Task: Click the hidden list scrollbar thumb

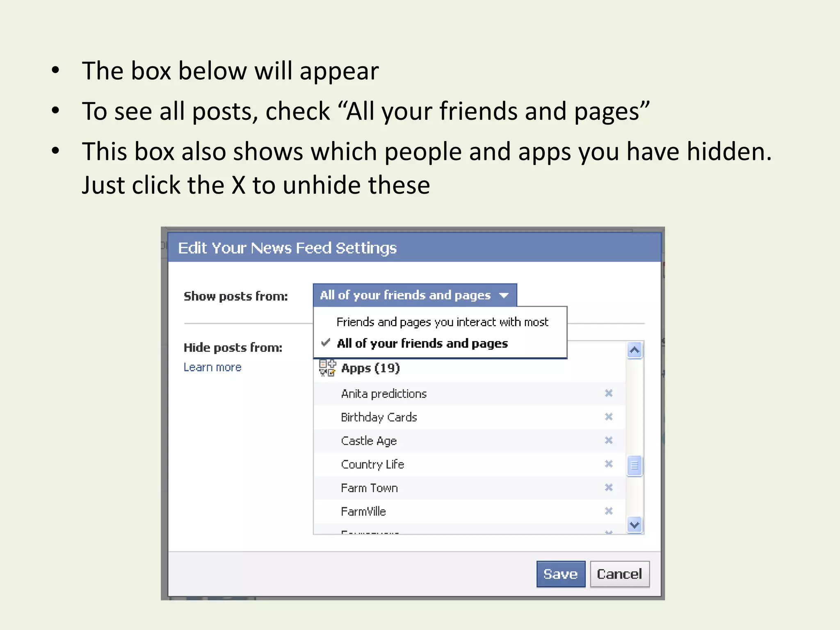Action: tap(635, 466)
